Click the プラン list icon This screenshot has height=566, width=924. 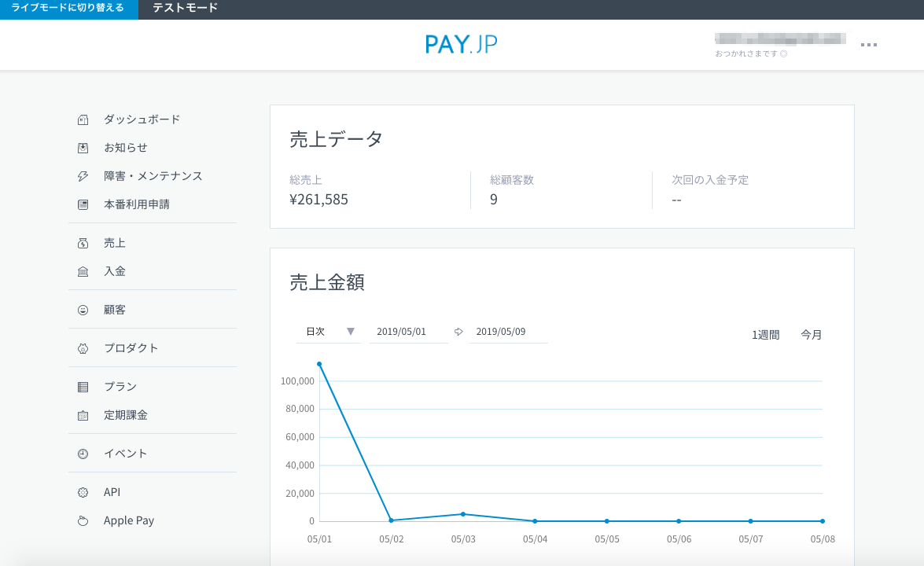(83, 387)
